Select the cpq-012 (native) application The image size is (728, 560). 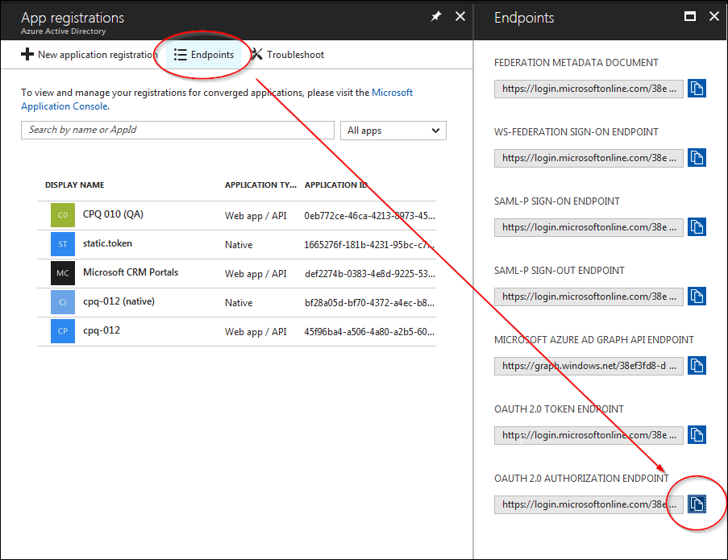pyautogui.click(x=118, y=302)
